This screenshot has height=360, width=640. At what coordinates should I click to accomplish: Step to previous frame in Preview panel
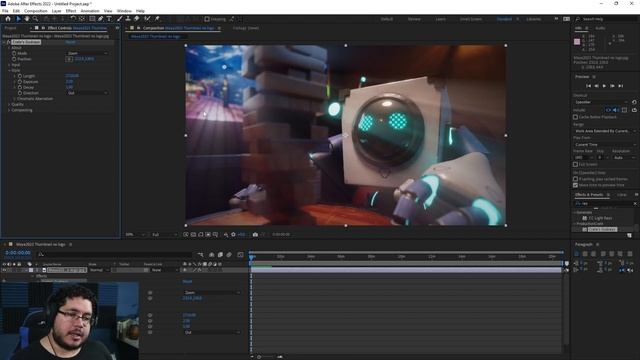pos(596,86)
